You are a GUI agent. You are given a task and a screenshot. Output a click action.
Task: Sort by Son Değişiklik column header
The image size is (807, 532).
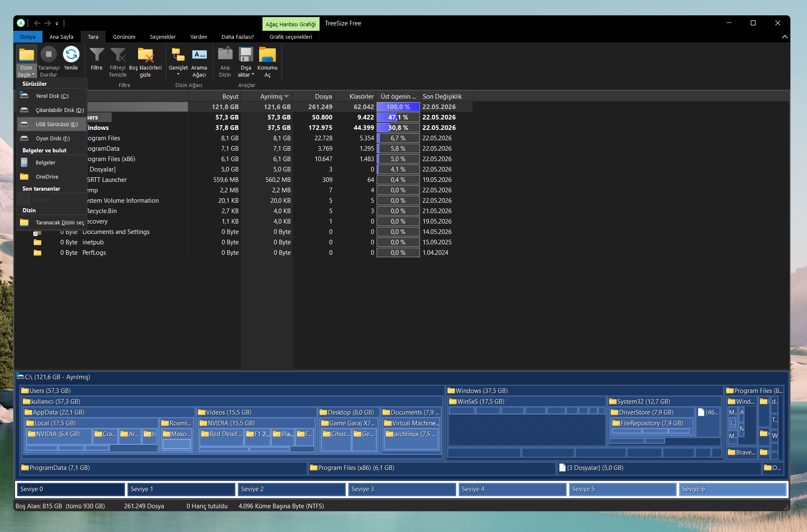446,96
